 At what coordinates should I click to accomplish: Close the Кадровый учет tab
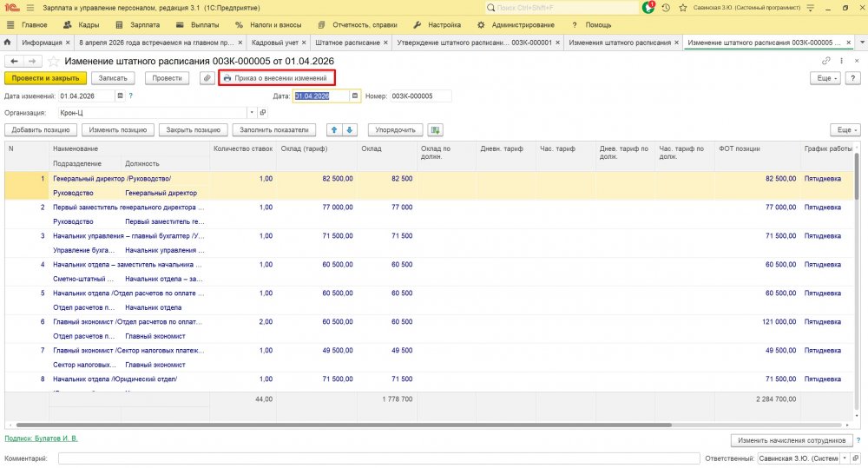point(304,42)
